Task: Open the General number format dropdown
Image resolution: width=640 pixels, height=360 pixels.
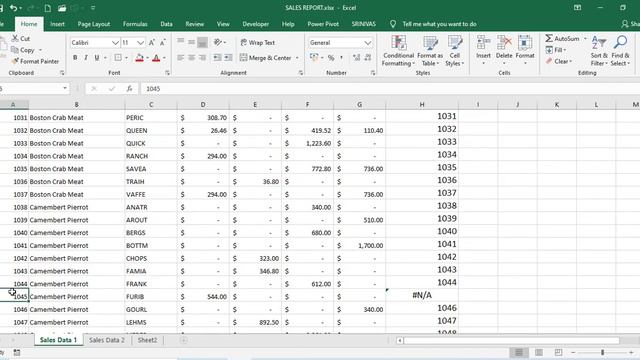Action: point(367,42)
